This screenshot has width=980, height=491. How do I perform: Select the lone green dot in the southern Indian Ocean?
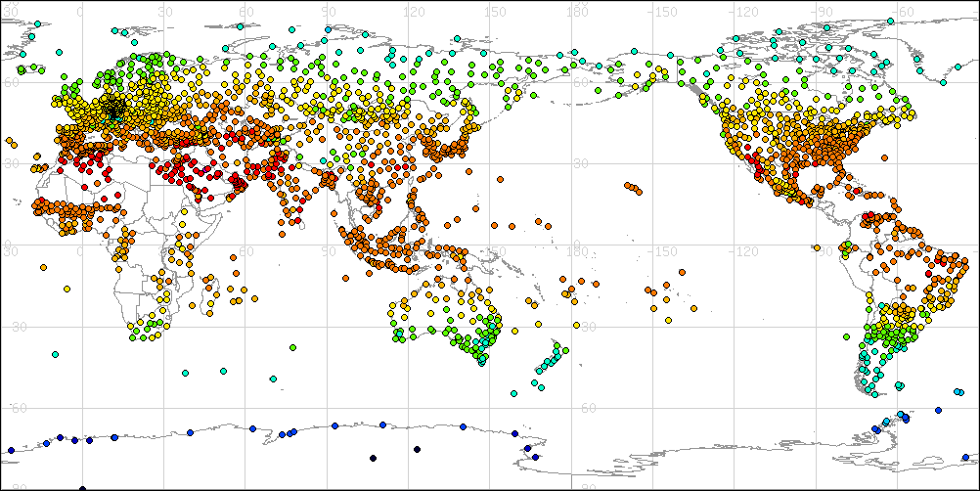(292, 346)
